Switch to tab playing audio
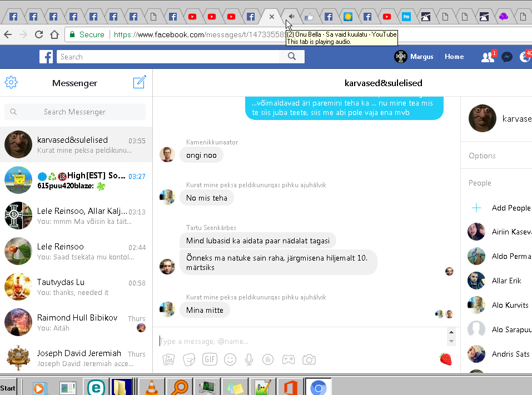This screenshot has width=532, height=395. point(291,17)
